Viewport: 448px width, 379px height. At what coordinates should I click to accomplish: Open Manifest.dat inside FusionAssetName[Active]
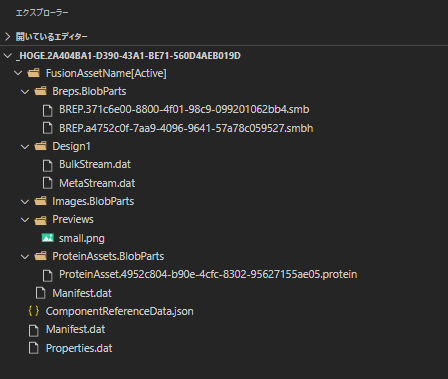point(82,293)
